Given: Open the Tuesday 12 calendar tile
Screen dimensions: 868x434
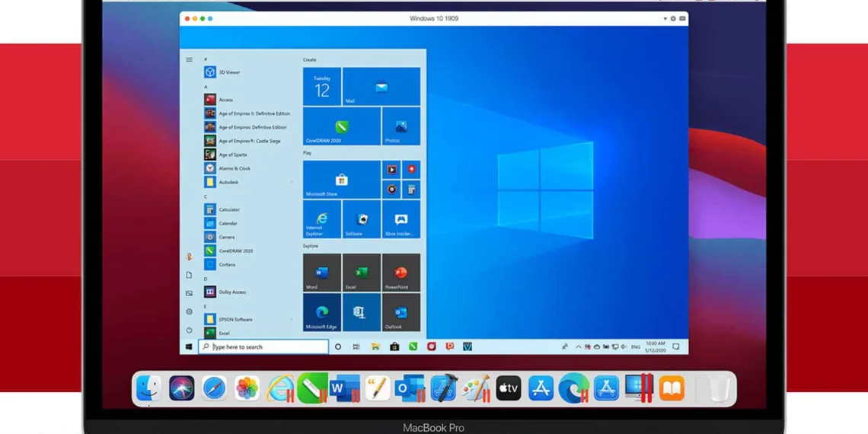Looking at the screenshot, I should pos(321,86).
